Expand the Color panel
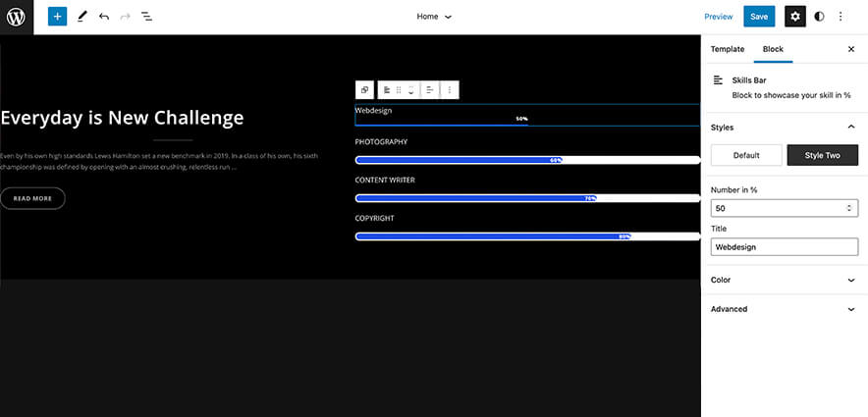The width and height of the screenshot is (868, 417). pos(785,280)
